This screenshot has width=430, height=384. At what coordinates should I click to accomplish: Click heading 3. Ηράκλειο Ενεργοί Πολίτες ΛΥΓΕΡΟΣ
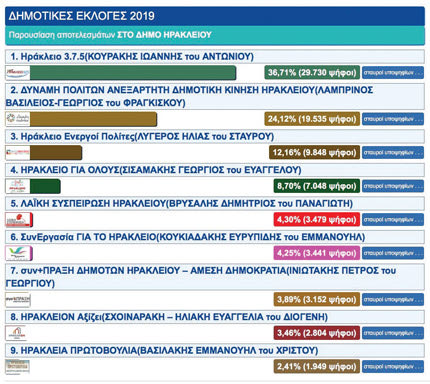215,137
